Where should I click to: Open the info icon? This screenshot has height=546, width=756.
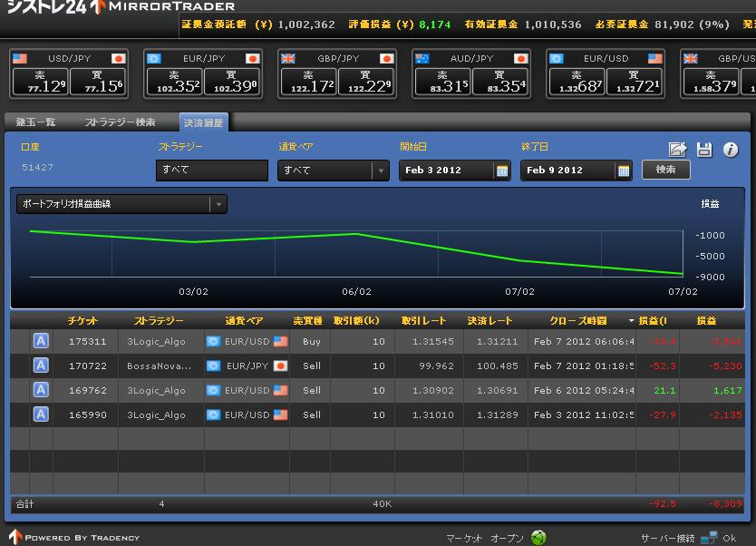click(730, 150)
